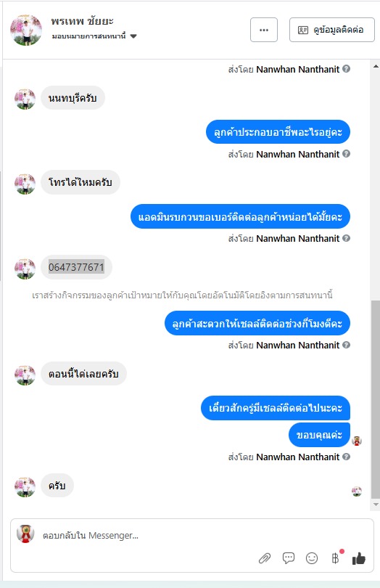
Task: Attach a file with the paperclip icon
Action: tap(265, 558)
